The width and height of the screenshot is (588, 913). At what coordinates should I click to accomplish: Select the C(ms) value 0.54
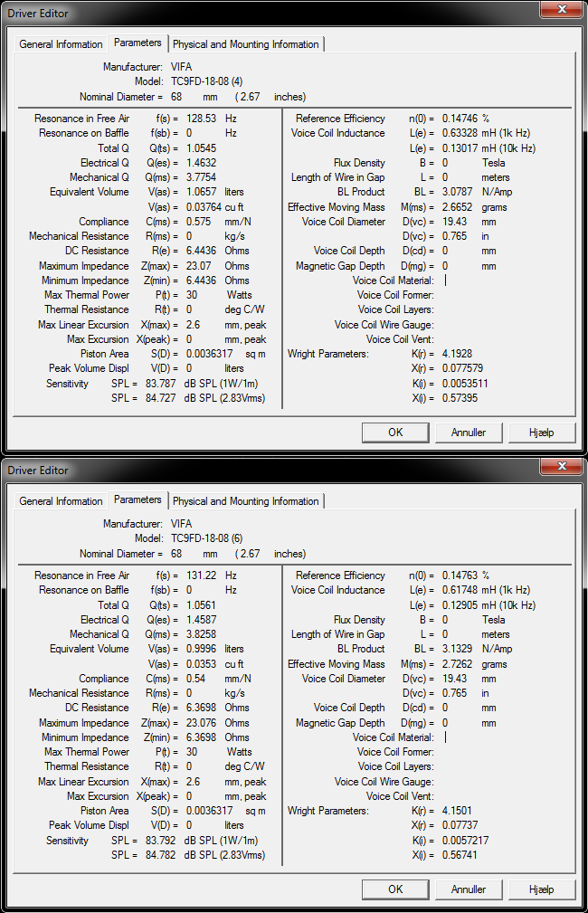(195, 679)
